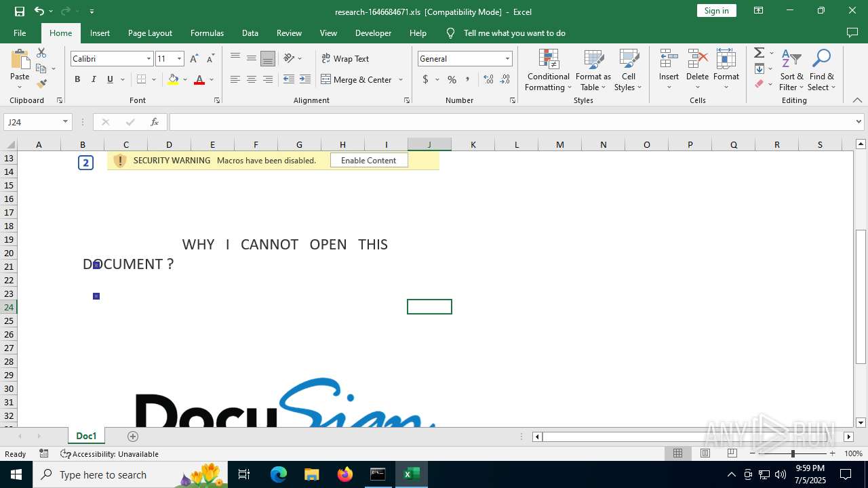This screenshot has height=488, width=868.
Task: Click Insert Function fx icon
Action: (155, 122)
